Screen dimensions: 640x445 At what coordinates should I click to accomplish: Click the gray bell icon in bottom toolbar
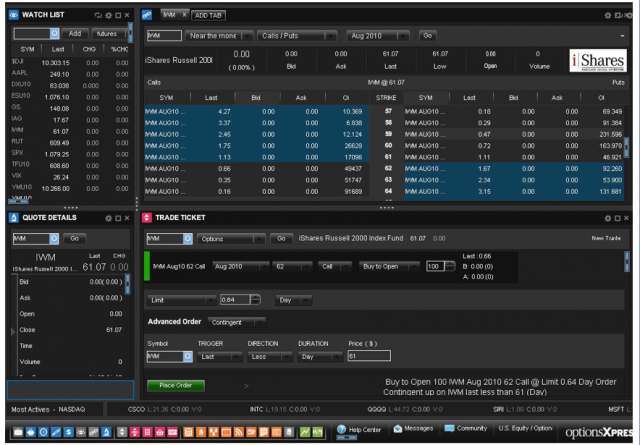[289, 432]
